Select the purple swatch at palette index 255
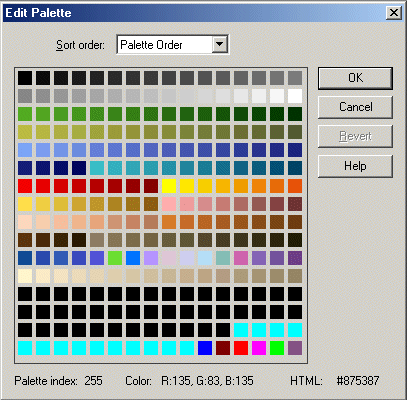 coord(295,348)
